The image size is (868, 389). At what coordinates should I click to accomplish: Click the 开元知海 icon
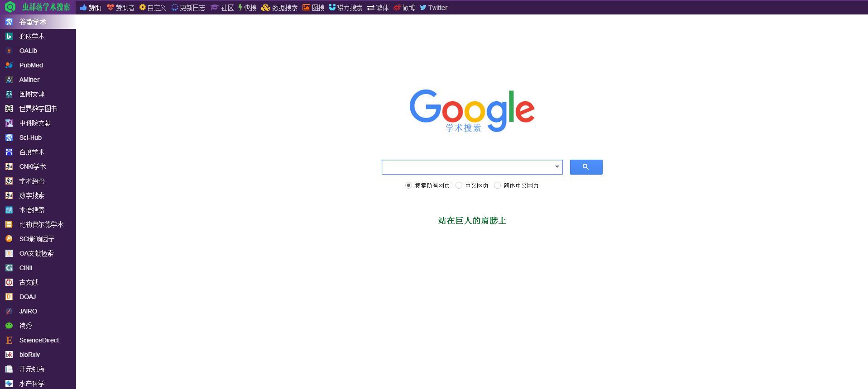click(x=9, y=369)
